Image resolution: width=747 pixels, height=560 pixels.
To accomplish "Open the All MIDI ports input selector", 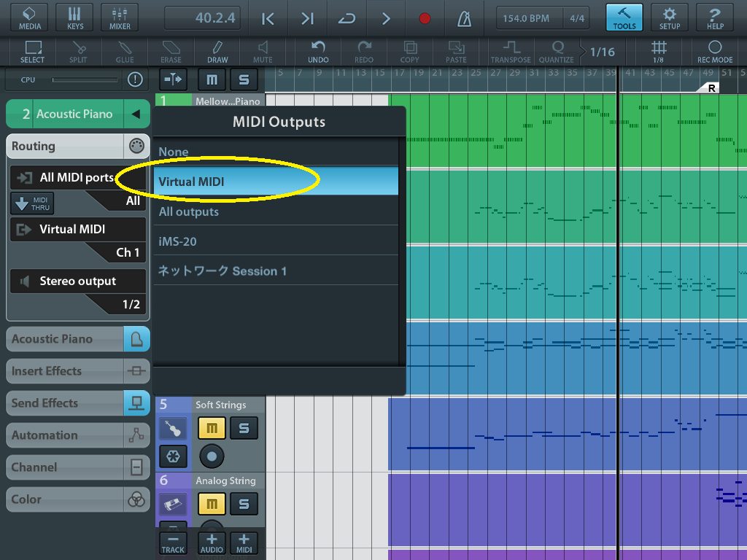I will [x=78, y=178].
